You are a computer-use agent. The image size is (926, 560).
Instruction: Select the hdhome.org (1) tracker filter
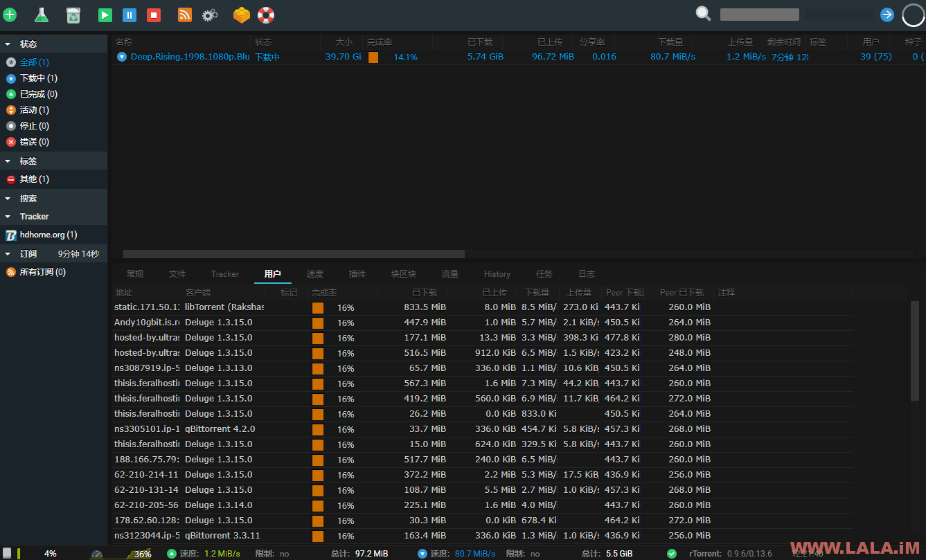48,235
